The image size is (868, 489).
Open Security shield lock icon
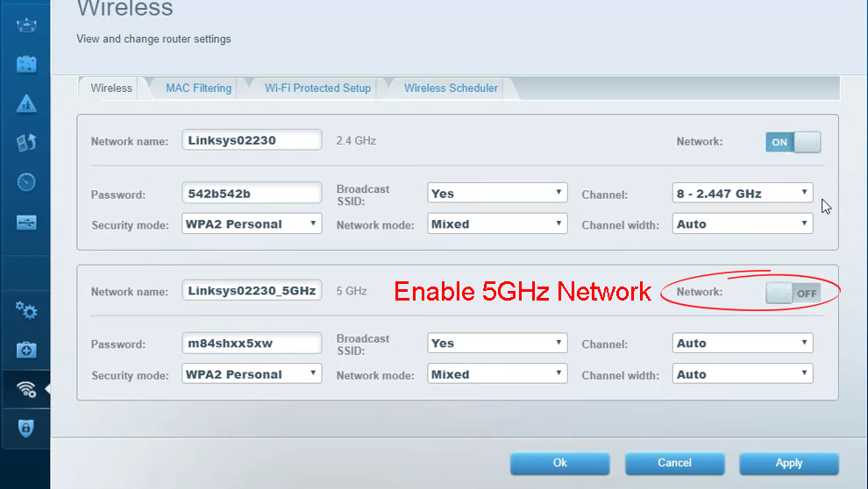(x=26, y=429)
